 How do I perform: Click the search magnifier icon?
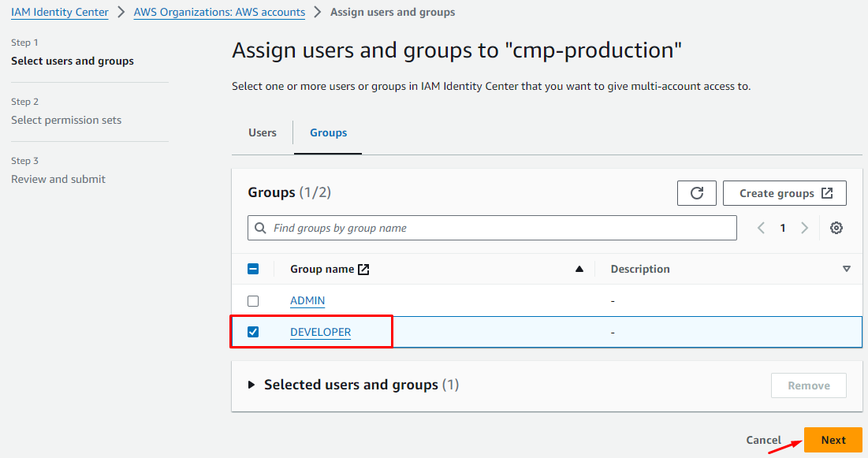[260, 228]
